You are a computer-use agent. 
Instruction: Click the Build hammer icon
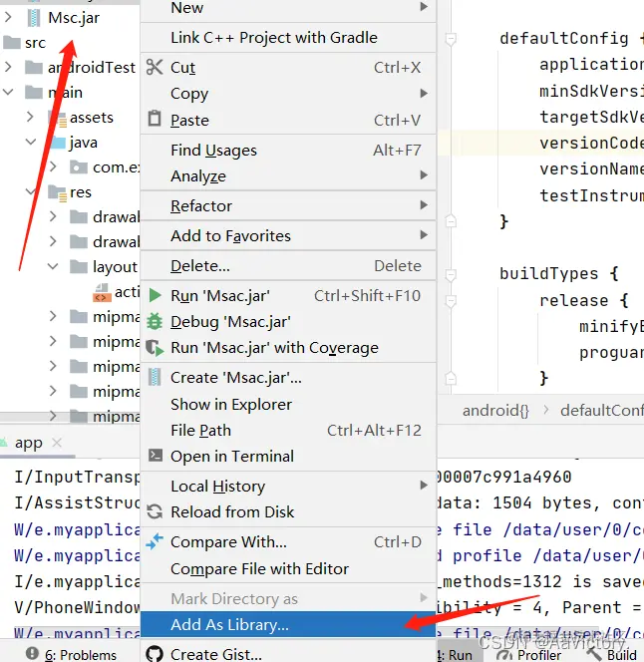point(594,654)
